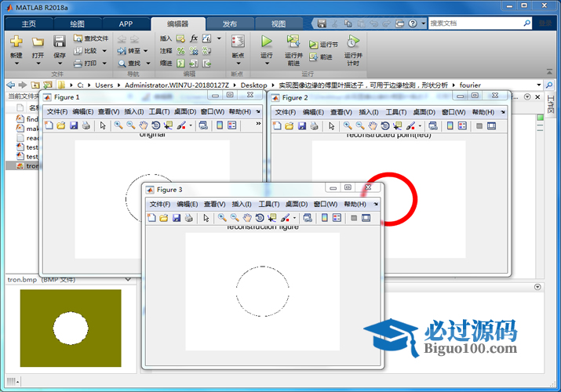561x392 pixels.
Task: Switch to the View (视图) tab
Action: 279,24
